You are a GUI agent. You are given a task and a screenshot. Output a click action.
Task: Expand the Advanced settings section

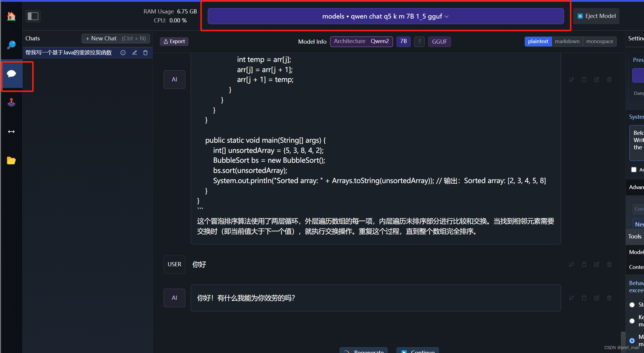(x=636, y=187)
